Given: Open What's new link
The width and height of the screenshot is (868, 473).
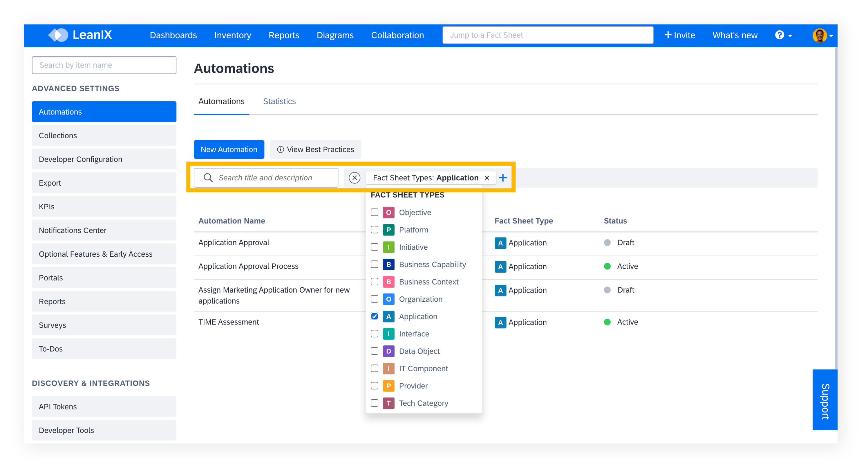Looking at the screenshot, I should tap(735, 35).
